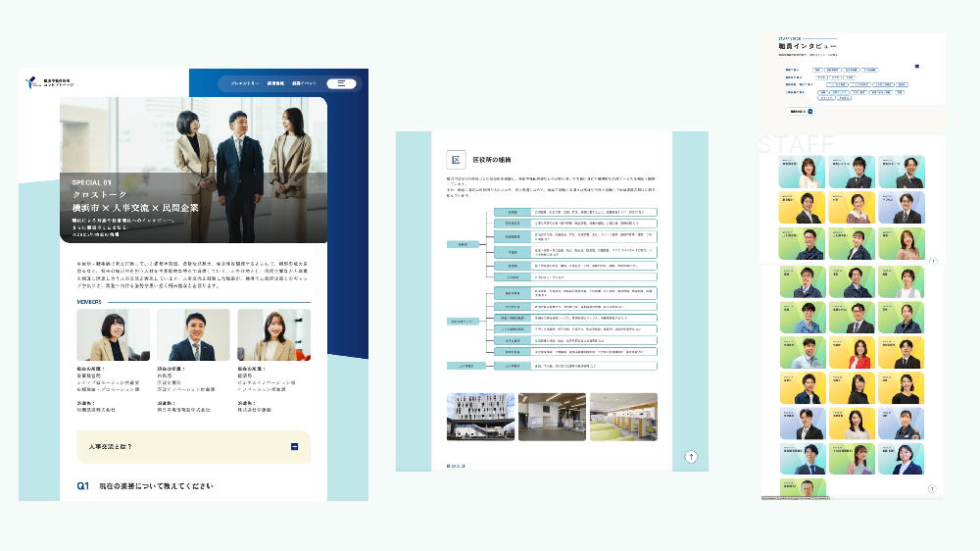Click the 区 icon beside 区役所の組織 heading
The width and height of the screenshot is (980, 551).
(x=456, y=159)
